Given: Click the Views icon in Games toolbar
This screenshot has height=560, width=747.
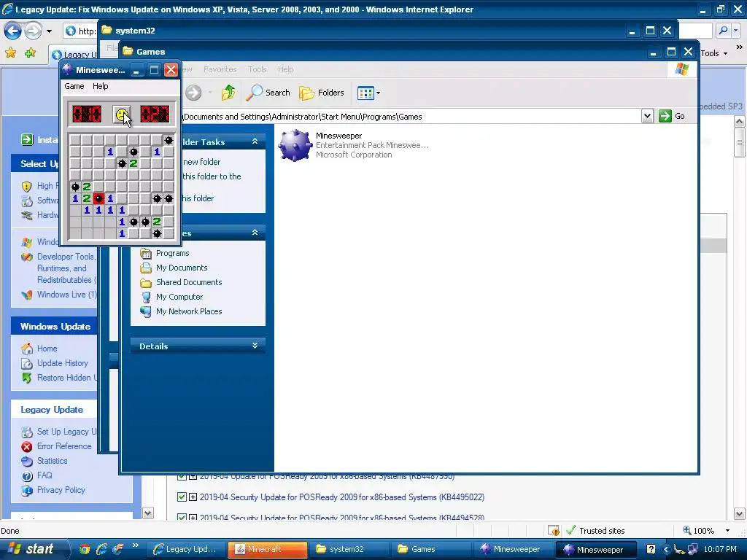Looking at the screenshot, I should click(365, 93).
